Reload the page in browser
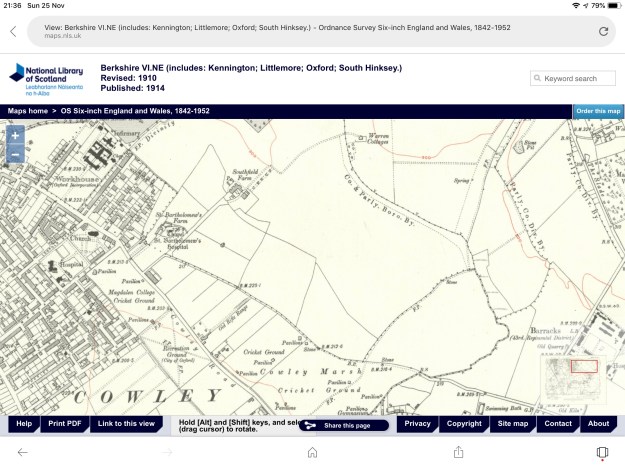The image size is (625, 468). coord(603,31)
